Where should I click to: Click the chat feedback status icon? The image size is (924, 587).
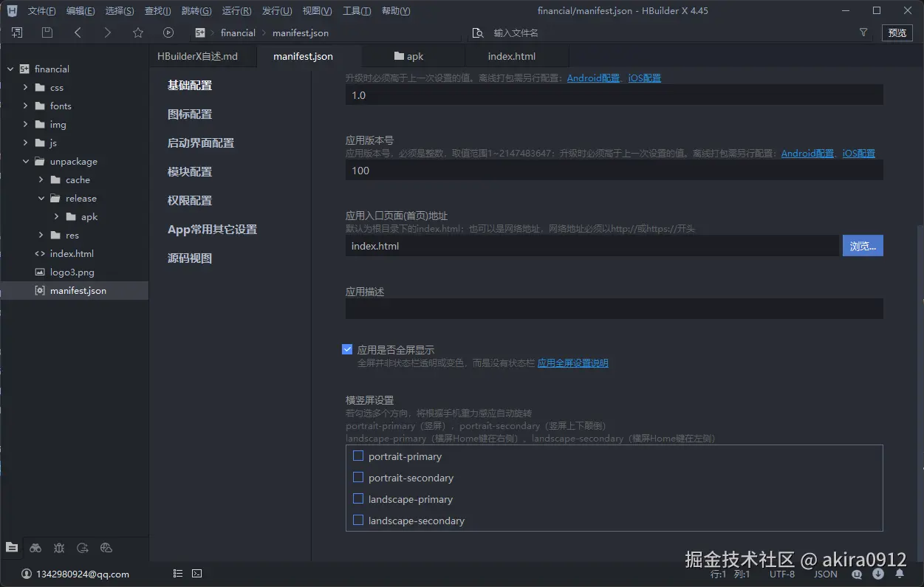tap(857, 574)
